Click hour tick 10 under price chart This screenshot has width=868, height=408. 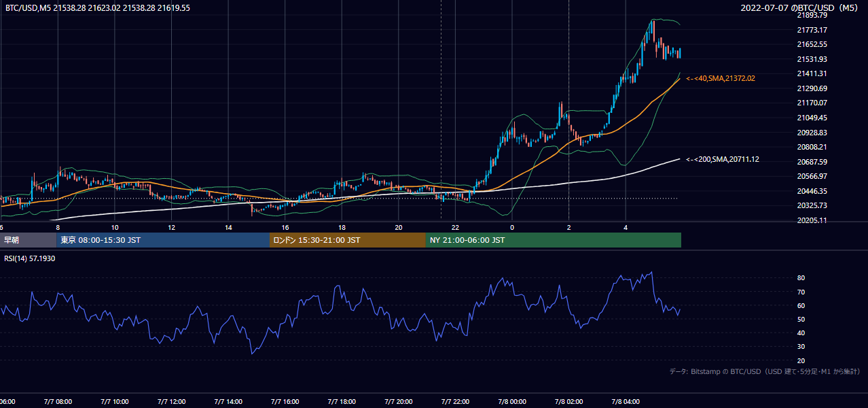(115, 227)
